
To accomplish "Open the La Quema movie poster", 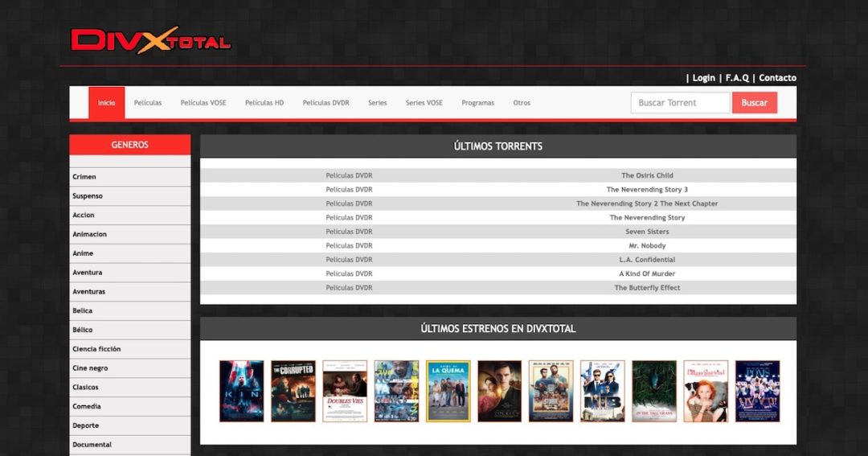I will [448, 391].
